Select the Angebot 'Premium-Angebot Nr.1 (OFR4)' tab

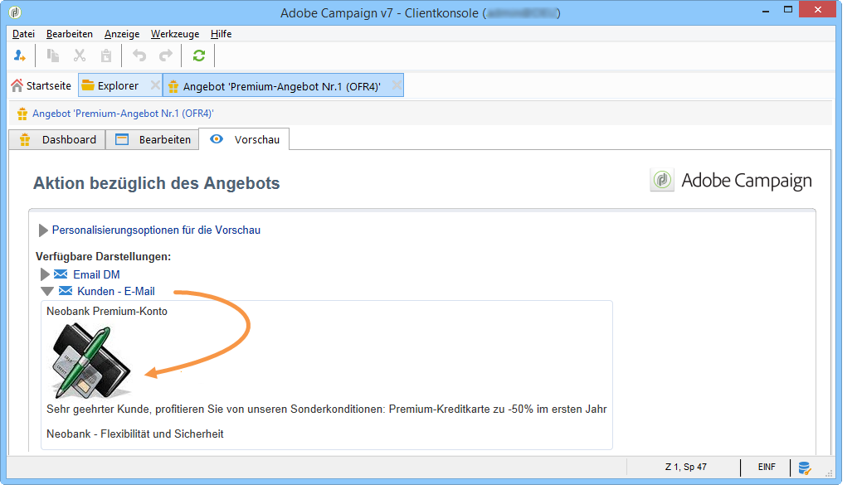point(281,86)
